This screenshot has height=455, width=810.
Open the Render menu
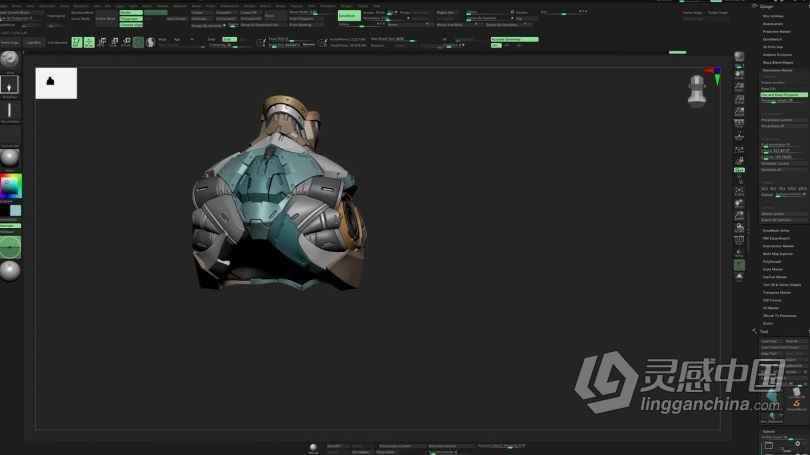(250, 6)
